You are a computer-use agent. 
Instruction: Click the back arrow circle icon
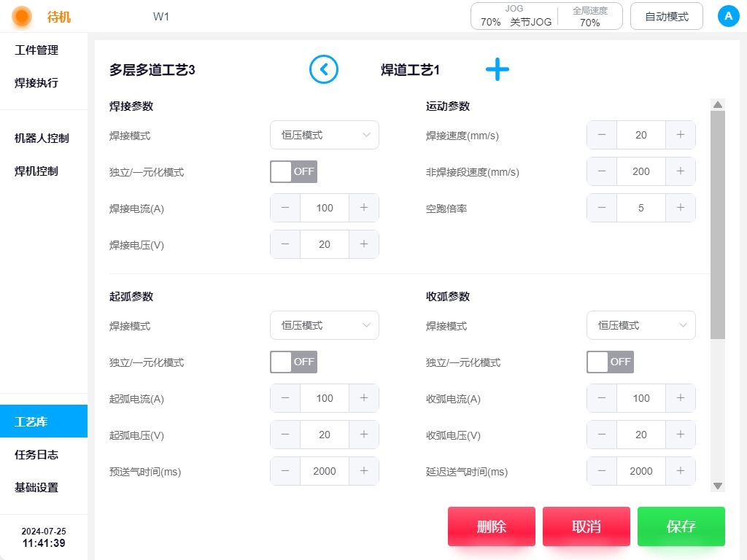point(324,70)
